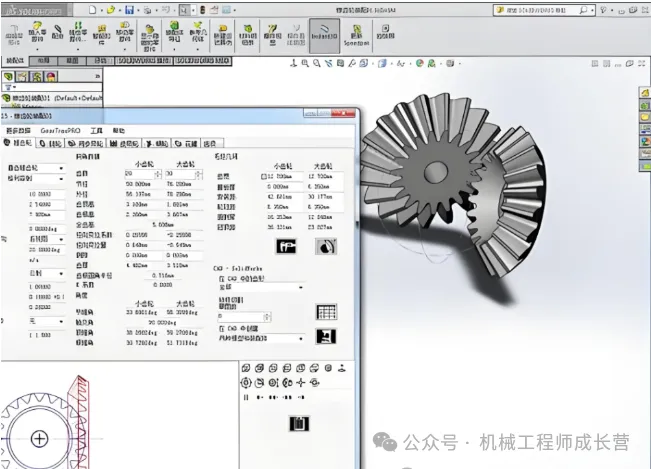Open the bevel gear type dropdown
The height and width of the screenshot is (469, 651).
[35, 168]
